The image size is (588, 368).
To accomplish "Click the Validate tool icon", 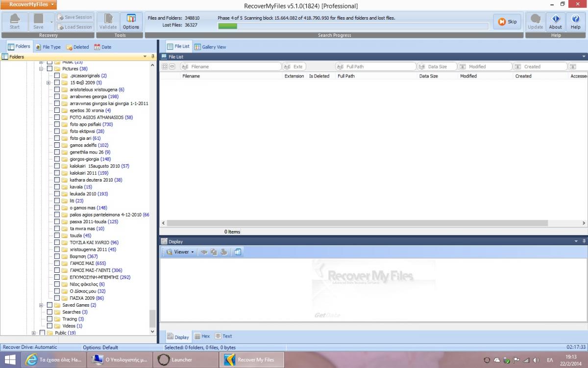I will [x=108, y=22].
